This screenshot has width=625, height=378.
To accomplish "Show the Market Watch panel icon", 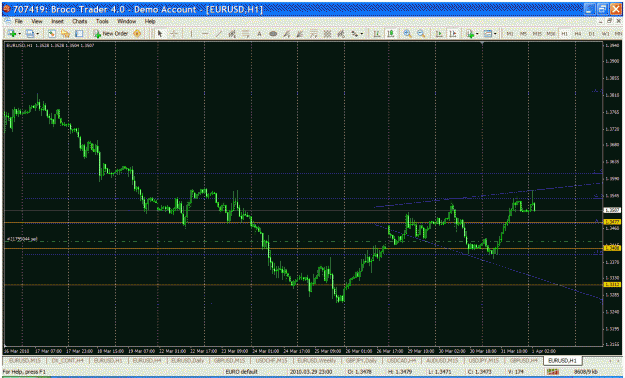I will pyautogui.click(x=52, y=34).
